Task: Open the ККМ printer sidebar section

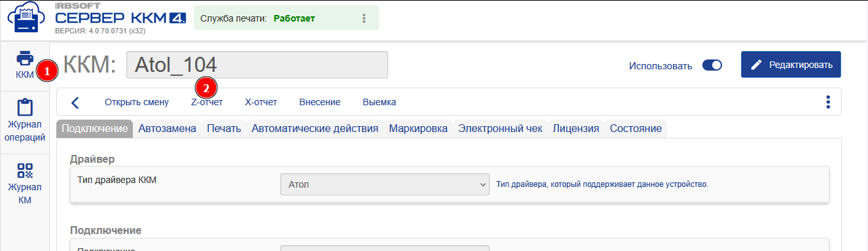Action: 24,65
